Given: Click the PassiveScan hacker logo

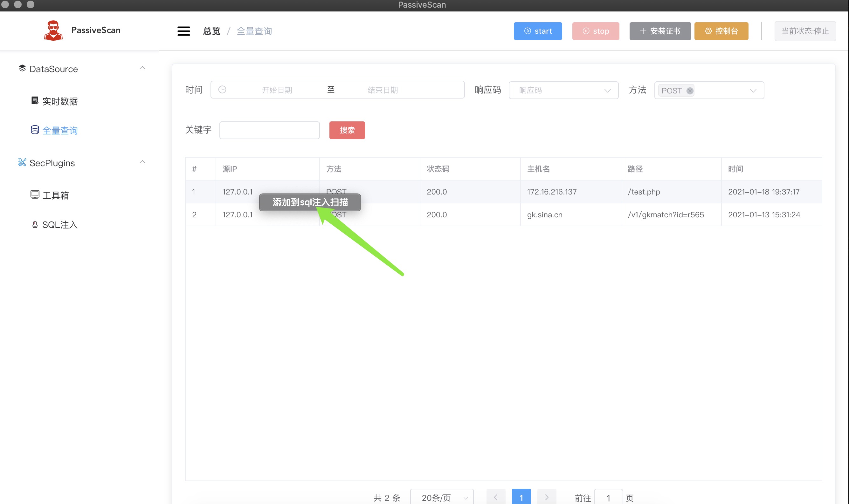Looking at the screenshot, I should click(53, 31).
